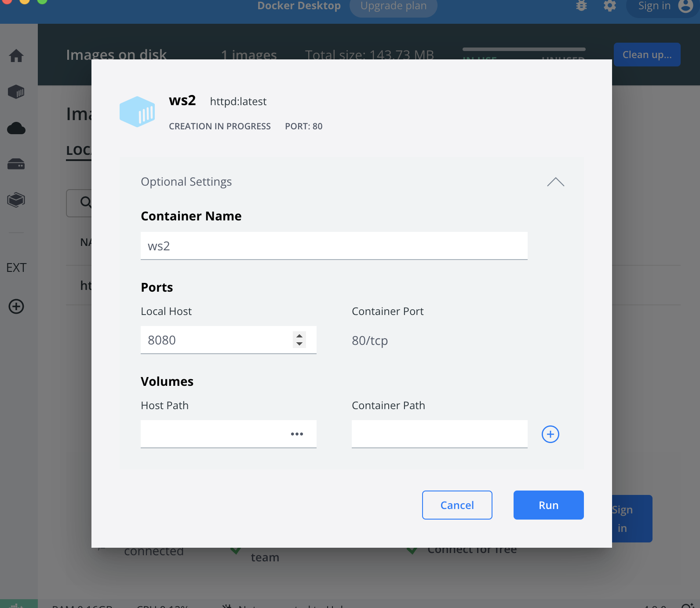Image resolution: width=700 pixels, height=608 pixels.
Task: Click the Host Path input field
Action: tap(229, 434)
